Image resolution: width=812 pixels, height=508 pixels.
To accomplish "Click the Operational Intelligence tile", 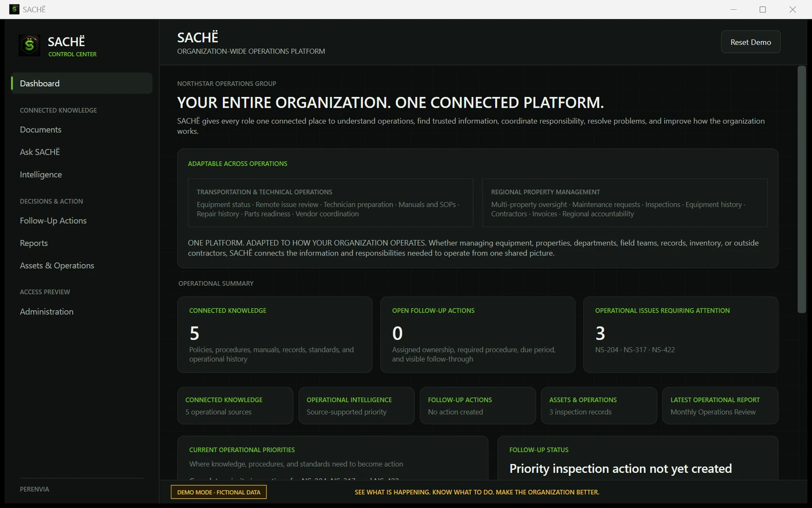I will [x=356, y=405].
